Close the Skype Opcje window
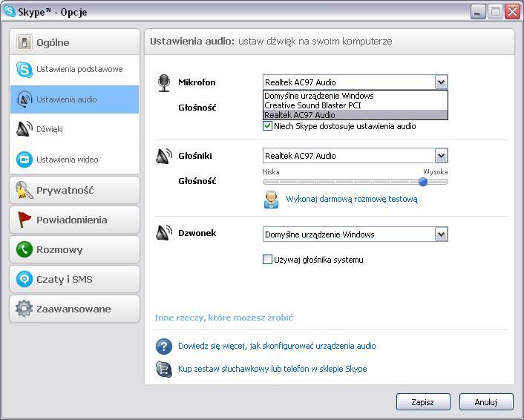The width and height of the screenshot is (524, 420). [512, 12]
